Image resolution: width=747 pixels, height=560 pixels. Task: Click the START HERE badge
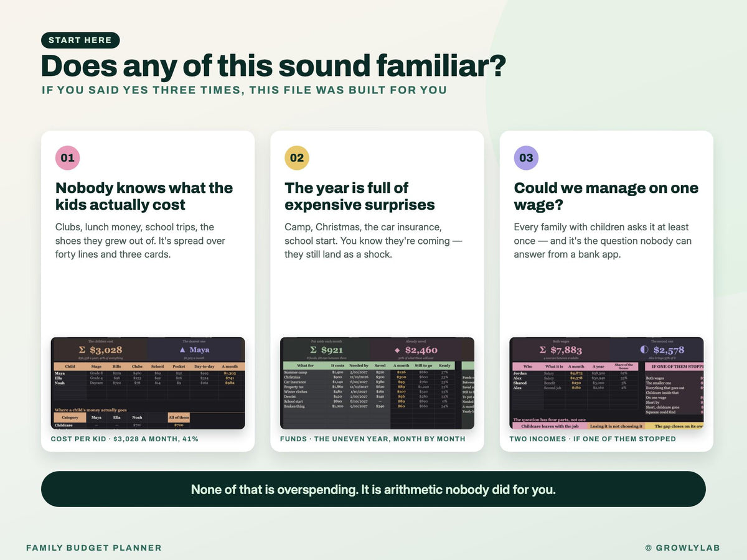[80, 40]
